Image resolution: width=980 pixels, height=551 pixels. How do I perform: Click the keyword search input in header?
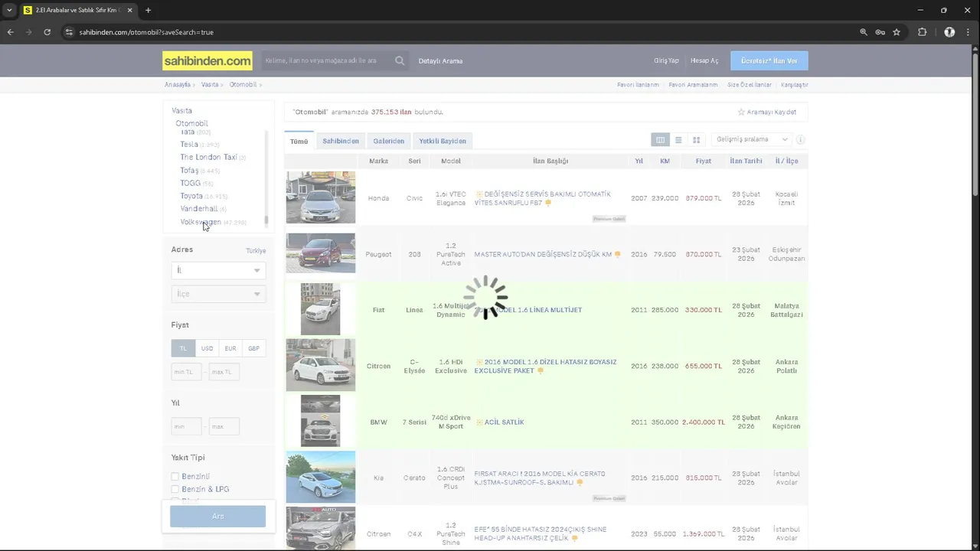[x=328, y=60]
